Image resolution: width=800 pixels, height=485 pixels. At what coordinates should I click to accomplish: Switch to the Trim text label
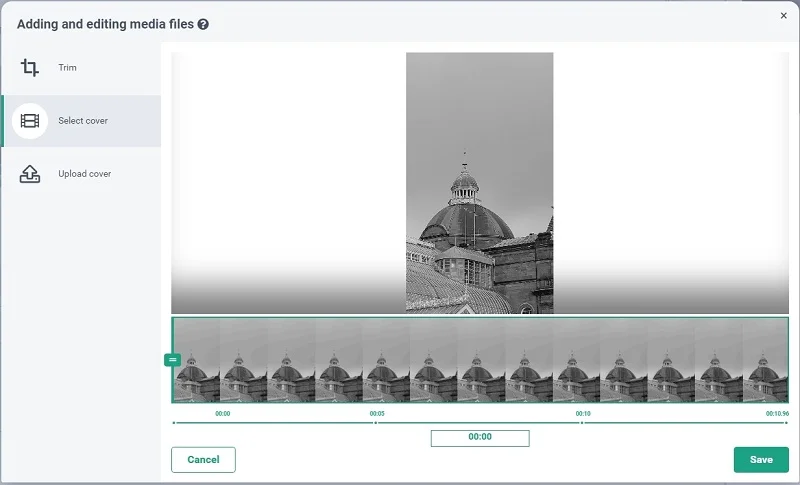(67, 68)
